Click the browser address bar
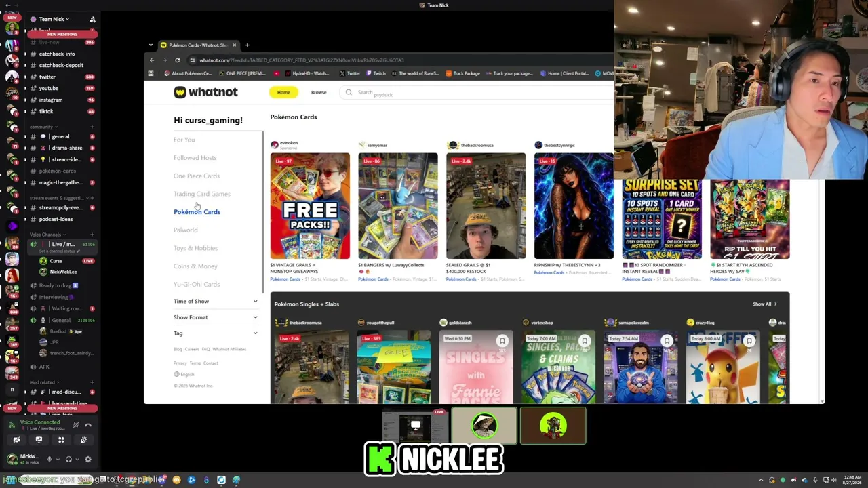This screenshot has height=488, width=868. [400, 60]
